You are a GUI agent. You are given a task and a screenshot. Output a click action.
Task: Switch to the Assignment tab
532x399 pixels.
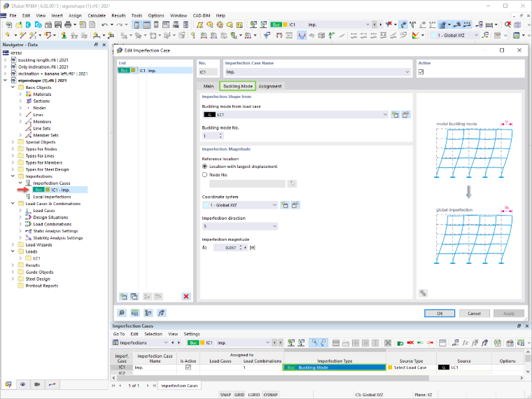coord(270,86)
